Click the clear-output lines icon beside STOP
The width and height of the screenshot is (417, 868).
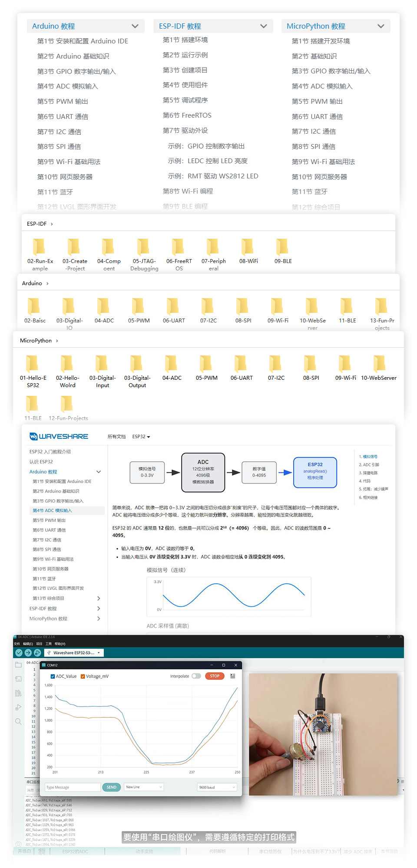tap(233, 676)
